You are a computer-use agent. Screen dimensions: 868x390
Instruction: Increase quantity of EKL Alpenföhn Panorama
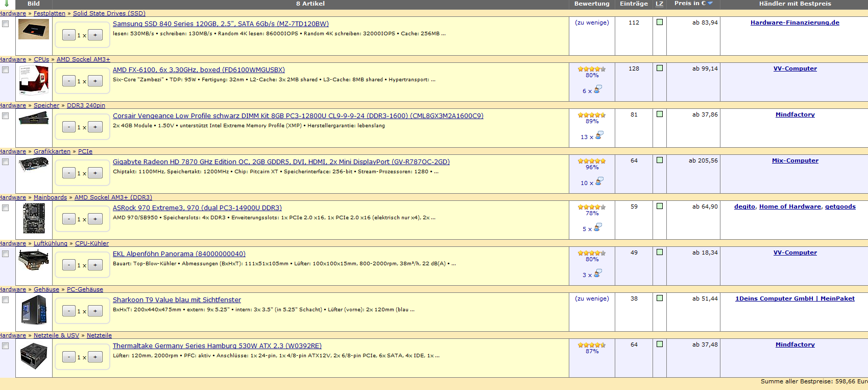click(95, 265)
